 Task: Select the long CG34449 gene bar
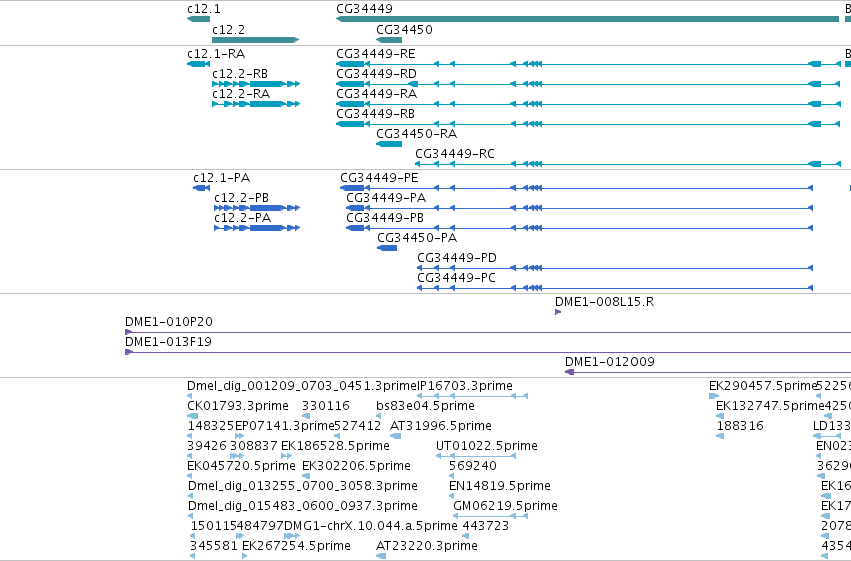[x=587, y=19]
